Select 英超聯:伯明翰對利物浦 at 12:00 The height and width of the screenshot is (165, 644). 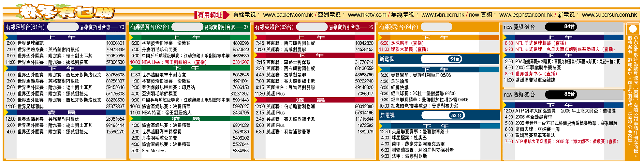290,106
